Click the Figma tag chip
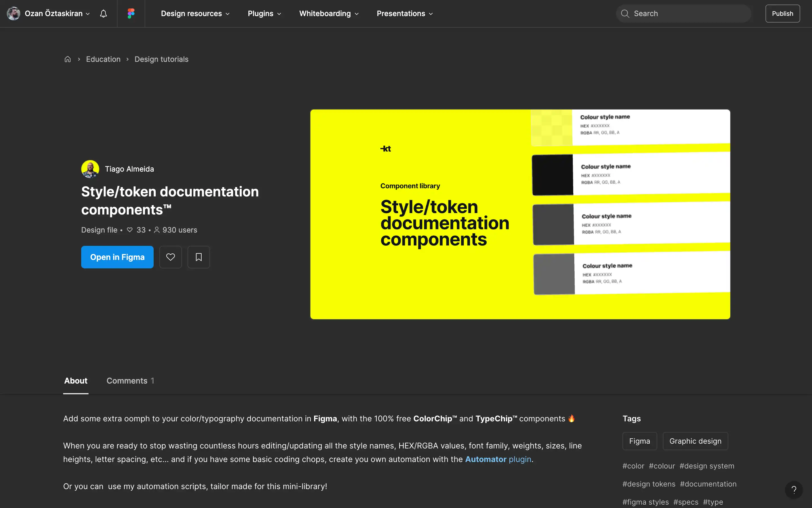 639,441
